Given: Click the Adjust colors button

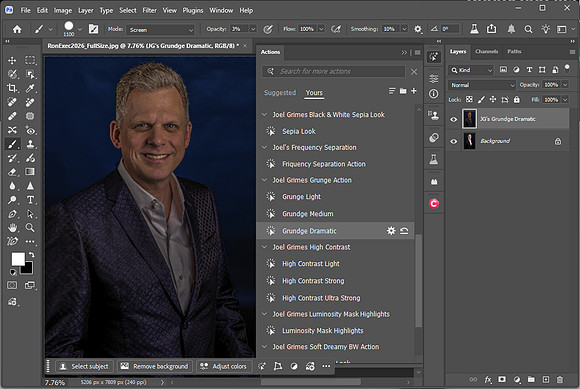Looking at the screenshot, I should pyautogui.click(x=224, y=366).
